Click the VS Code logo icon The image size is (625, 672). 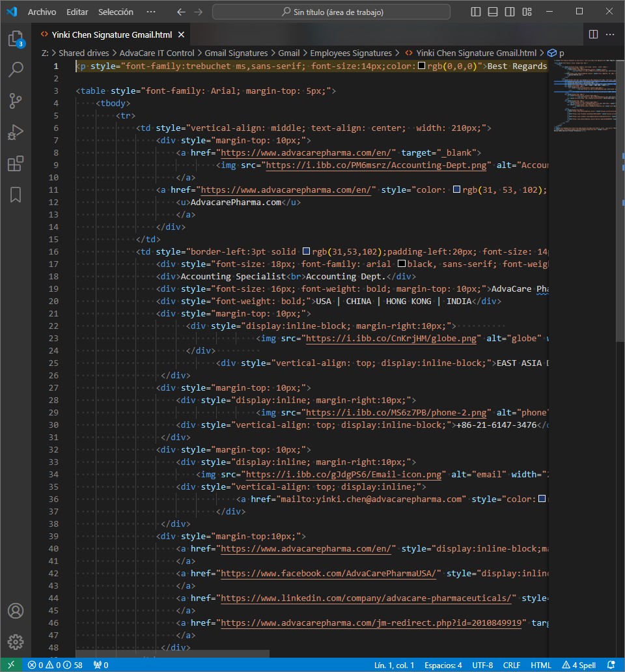(12, 12)
